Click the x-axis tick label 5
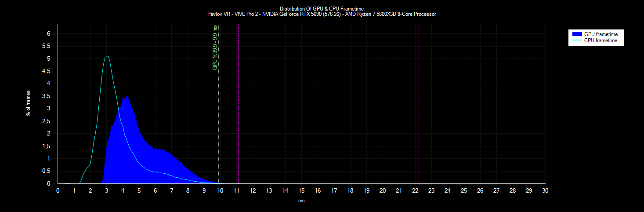 click(x=139, y=190)
